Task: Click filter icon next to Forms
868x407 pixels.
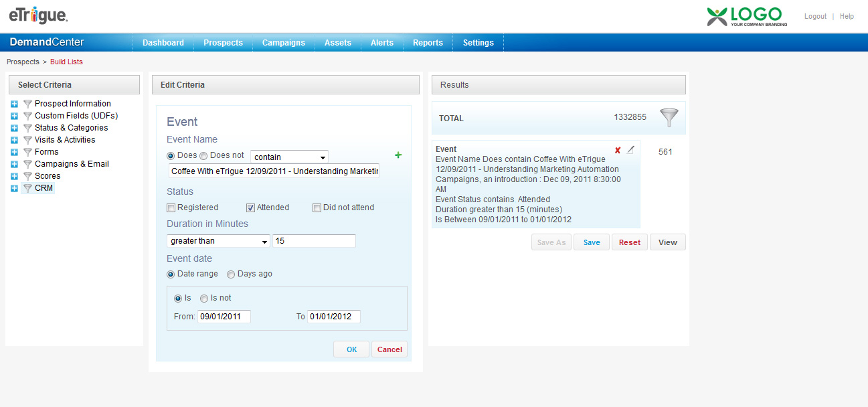Action: coord(27,152)
